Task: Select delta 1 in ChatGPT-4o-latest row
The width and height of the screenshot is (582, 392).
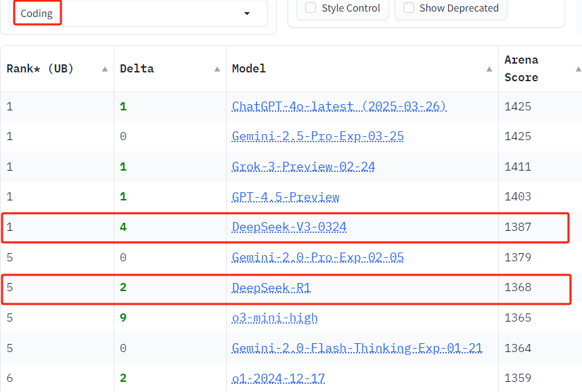Action: [x=123, y=106]
